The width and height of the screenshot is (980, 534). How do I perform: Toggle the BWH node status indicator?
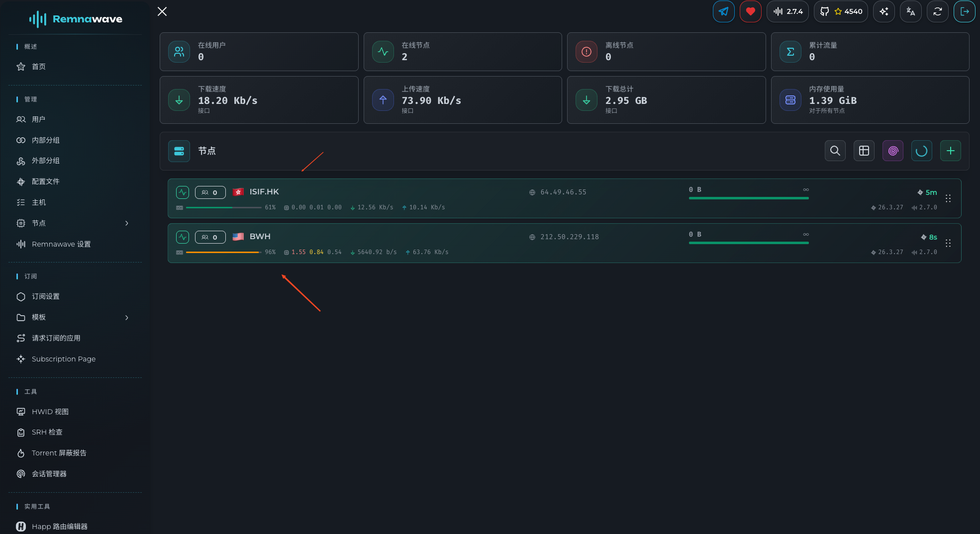coord(183,237)
